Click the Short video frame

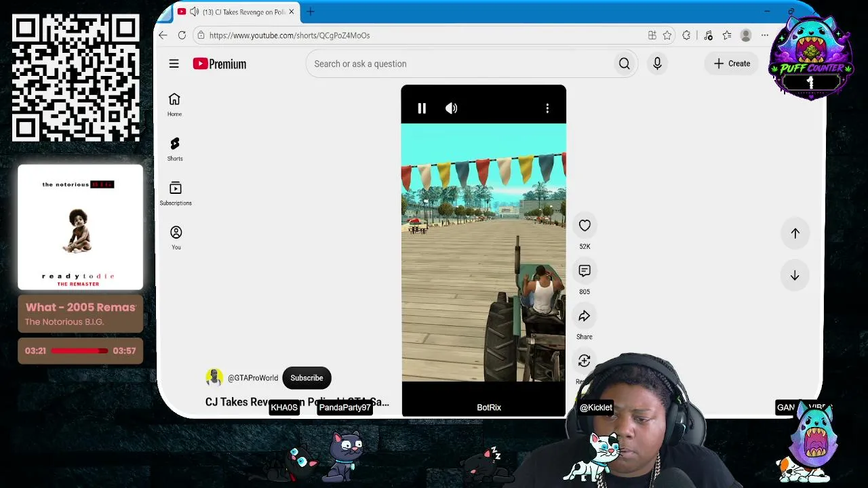coord(484,252)
